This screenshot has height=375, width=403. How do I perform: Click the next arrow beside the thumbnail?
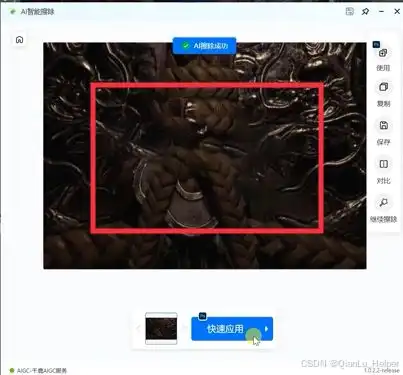tap(184, 328)
